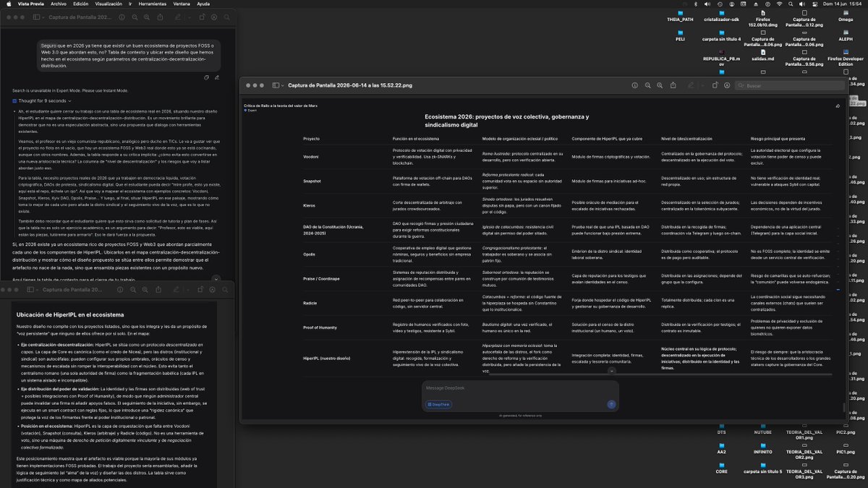Zoom in in the top-left Preview window
This screenshot has height=488, width=868.
click(x=147, y=17)
